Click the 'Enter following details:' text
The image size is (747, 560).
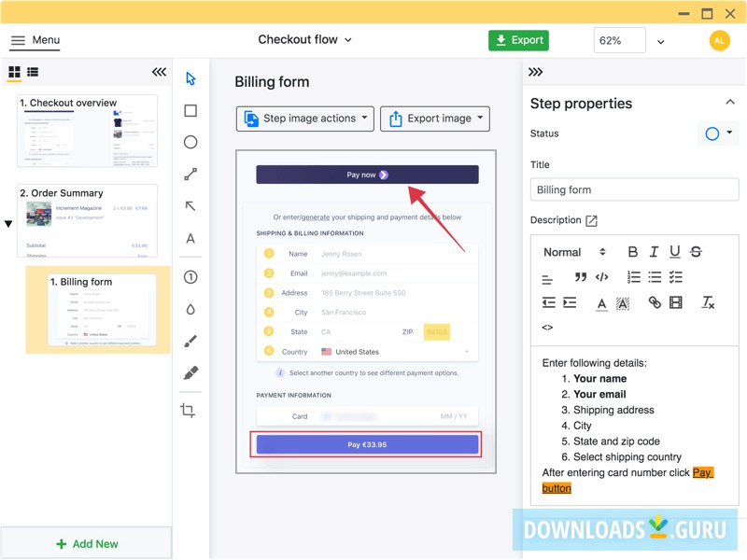coord(595,363)
